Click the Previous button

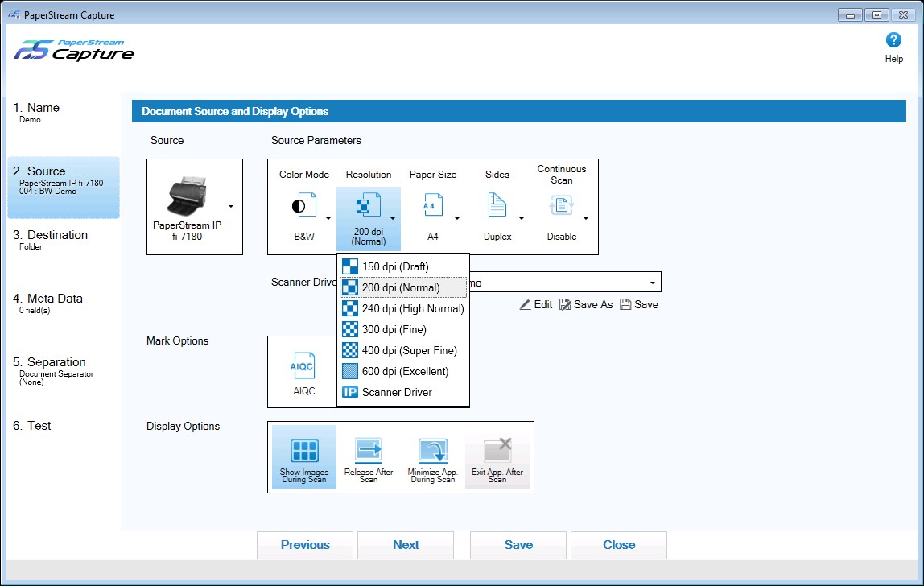coord(305,545)
